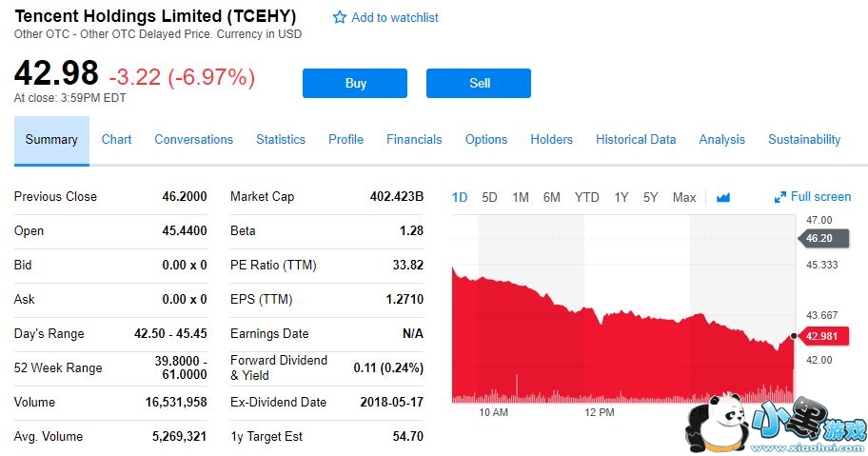This screenshot has width=868, height=456.
Task: Click the Full screen expand icon
Action: (780, 197)
